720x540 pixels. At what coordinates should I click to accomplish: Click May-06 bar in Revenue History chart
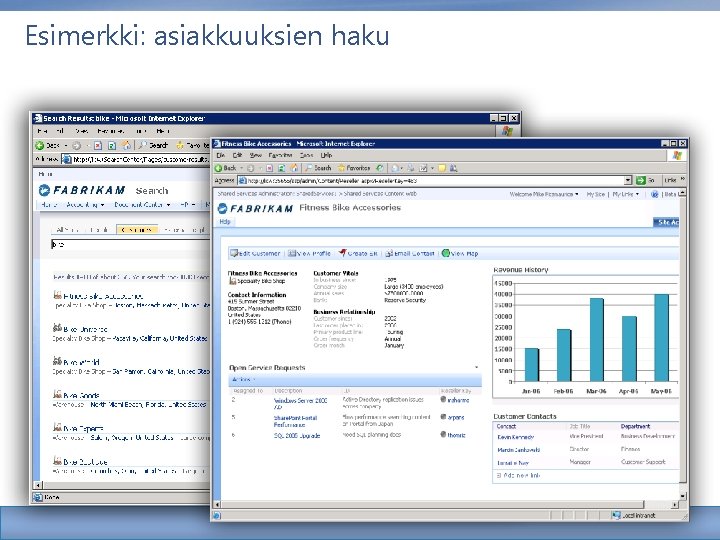point(661,338)
